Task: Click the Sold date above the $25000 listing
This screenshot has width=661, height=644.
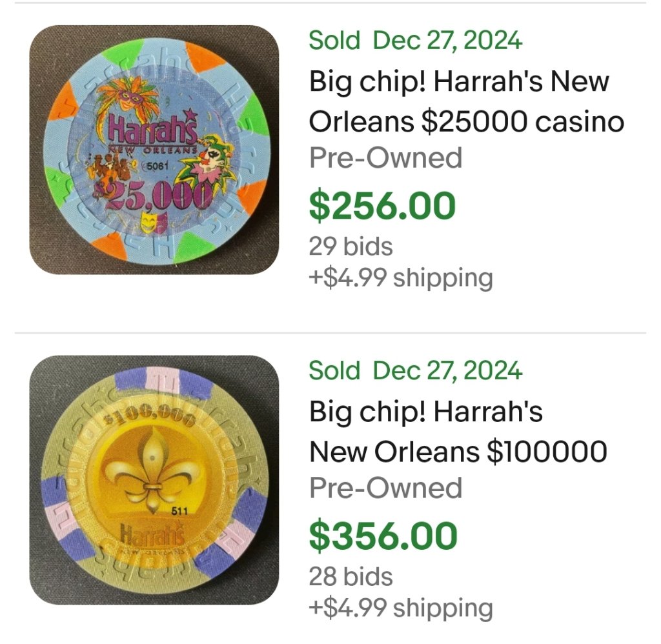Action: coord(415,41)
